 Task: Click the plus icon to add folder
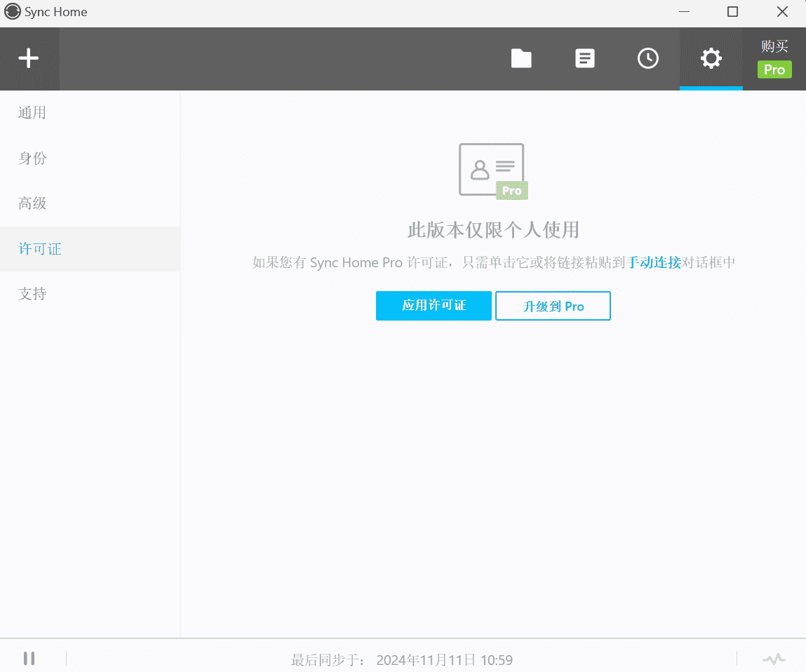(x=29, y=58)
